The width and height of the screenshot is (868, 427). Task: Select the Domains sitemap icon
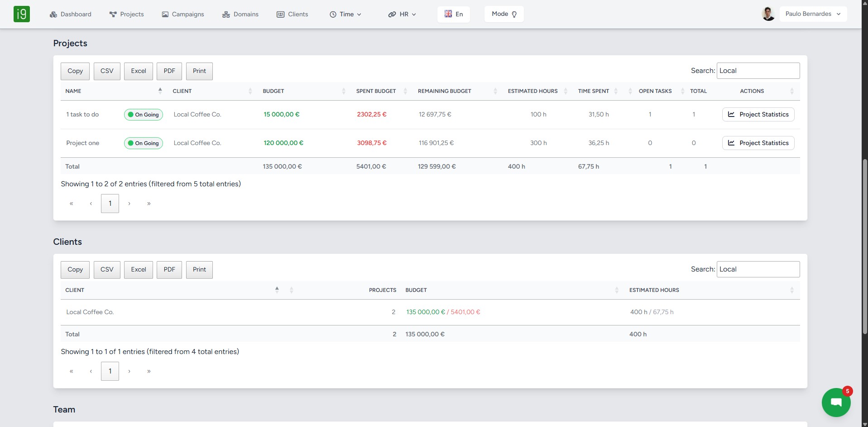[x=225, y=14]
